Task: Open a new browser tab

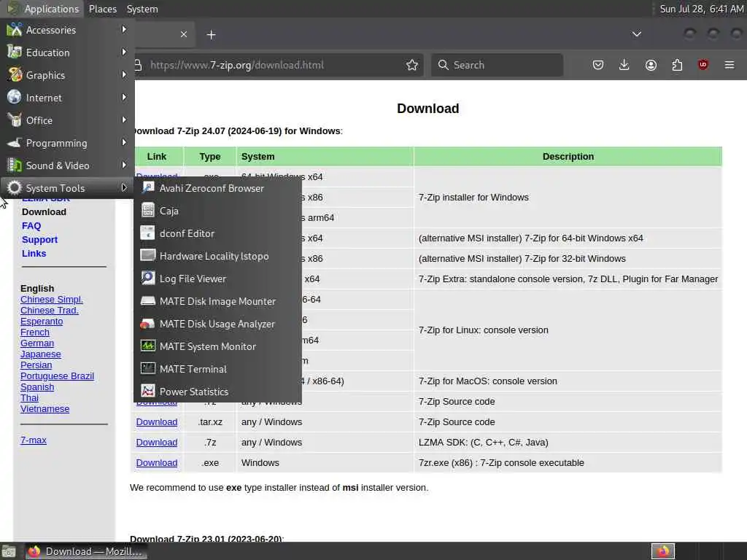Action: 211,35
